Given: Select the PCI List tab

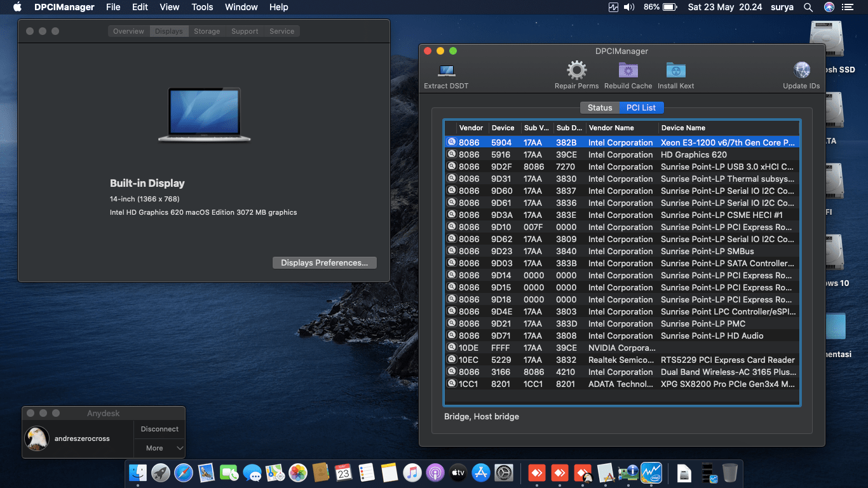Looking at the screenshot, I should pyautogui.click(x=641, y=107).
